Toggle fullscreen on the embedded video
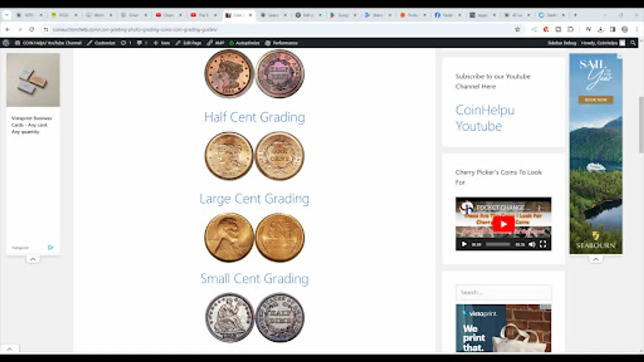Viewport: 644px width, 362px height. (543, 244)
